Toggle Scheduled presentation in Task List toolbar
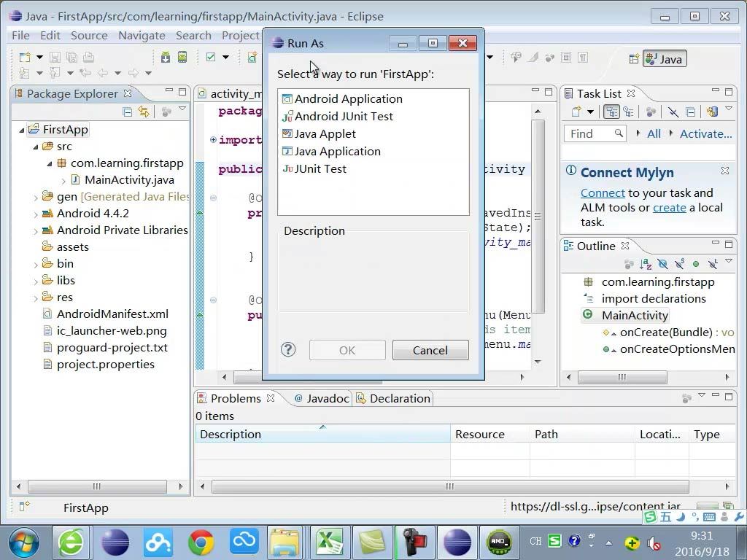 [628, 112]
